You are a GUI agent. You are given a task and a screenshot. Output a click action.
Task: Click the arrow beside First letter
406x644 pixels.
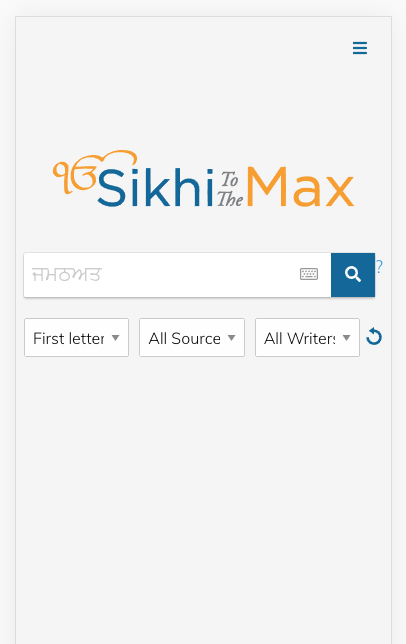pyautogui.click(x=115, y=338)
